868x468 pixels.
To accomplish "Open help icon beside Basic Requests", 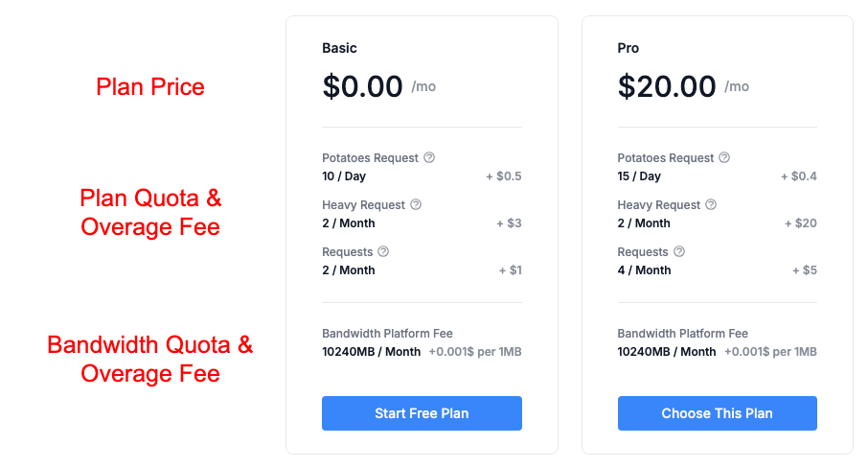I will pyautogui.click(x=383, y=251).
